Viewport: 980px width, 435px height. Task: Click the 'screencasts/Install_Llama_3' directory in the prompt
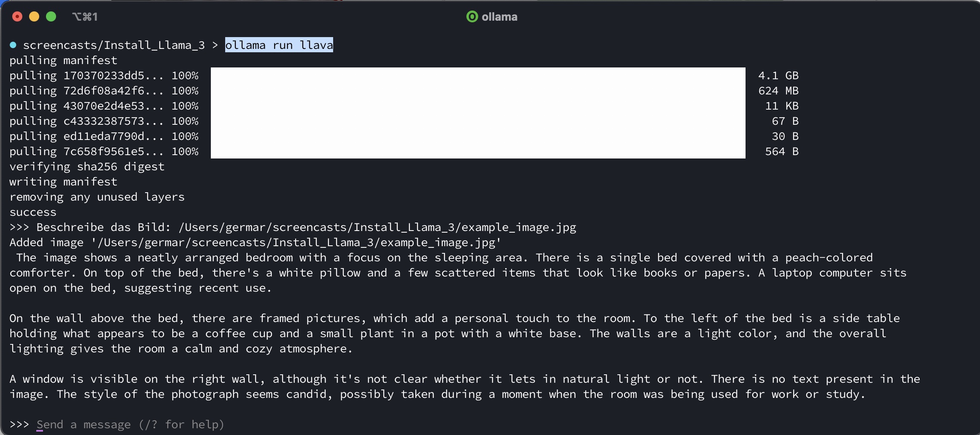pyautogui.click(x=113, y=45)
